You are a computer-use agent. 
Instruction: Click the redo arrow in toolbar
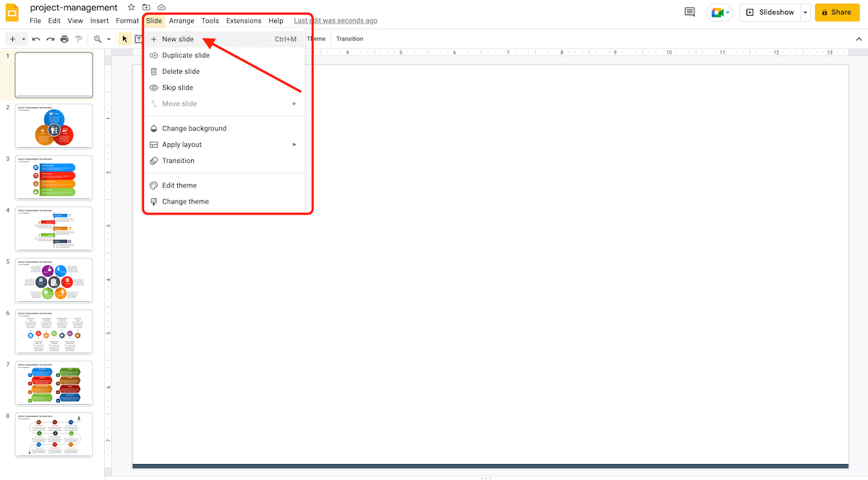[x=50, y=39]
